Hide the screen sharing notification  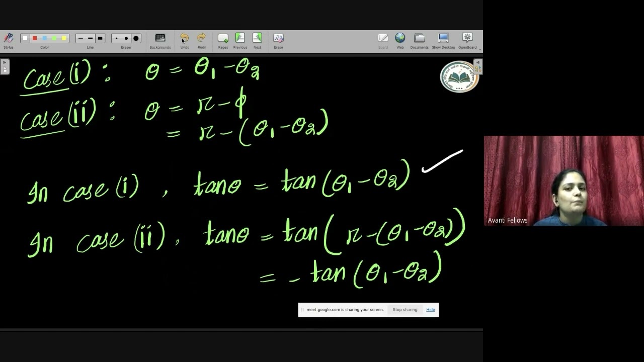[431, 310]
